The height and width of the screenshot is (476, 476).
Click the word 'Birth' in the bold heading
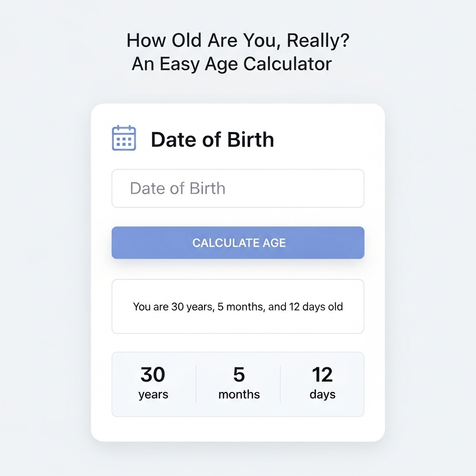251,139
